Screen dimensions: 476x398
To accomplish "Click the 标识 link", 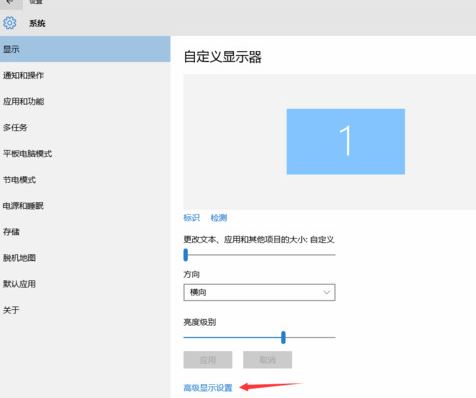I will (x=192, y=218).
